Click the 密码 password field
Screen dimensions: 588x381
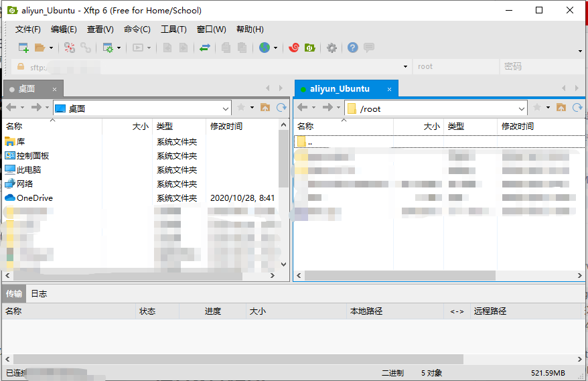pos(543,67)
